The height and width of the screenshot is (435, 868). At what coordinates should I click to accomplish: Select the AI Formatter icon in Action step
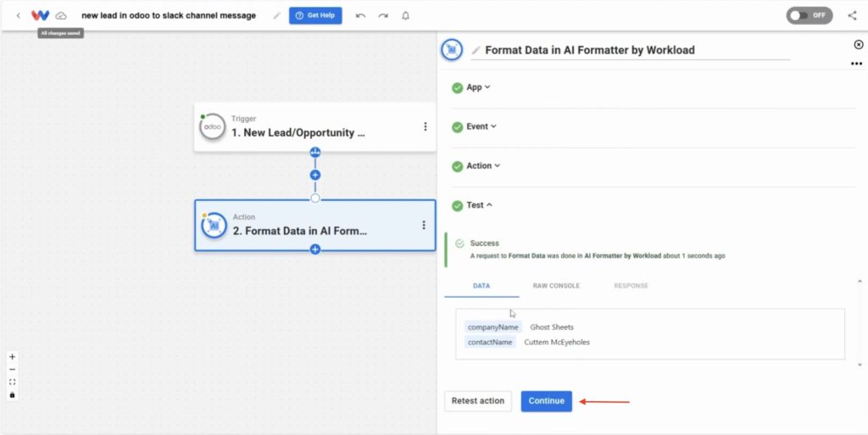214,226
